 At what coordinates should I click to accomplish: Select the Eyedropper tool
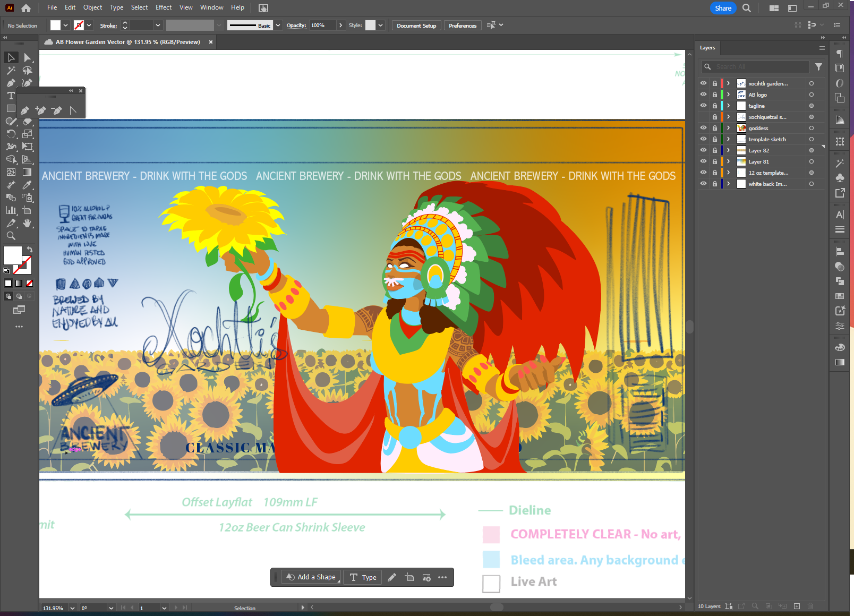coord(28,185)
